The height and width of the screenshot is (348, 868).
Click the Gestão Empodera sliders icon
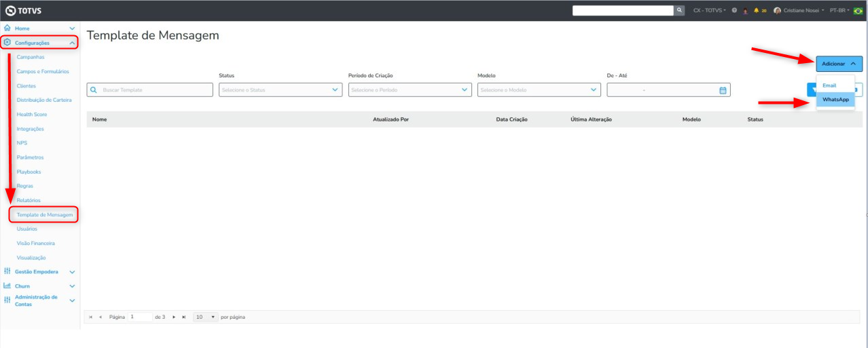7,271
